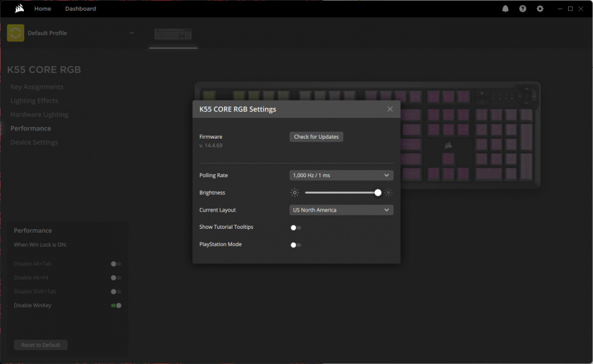
Task: Go to the Home tab
Action: pos(43,9)
